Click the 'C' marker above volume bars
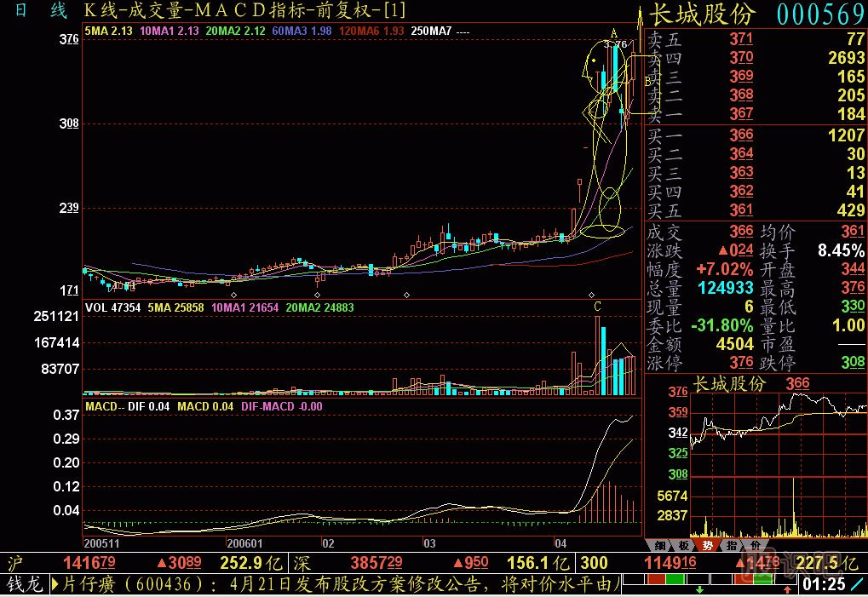The image size is (868, 597). (x=598, y=306)
